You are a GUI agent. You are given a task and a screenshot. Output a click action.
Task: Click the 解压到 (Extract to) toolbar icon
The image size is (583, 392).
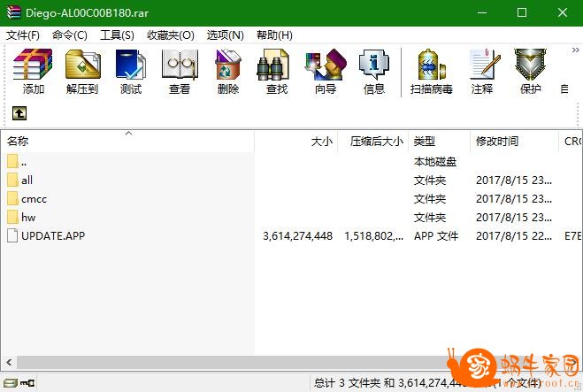pyautogui.click(x=82, y=72)
